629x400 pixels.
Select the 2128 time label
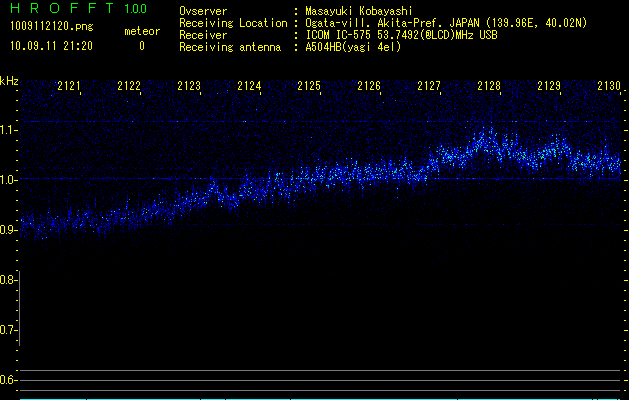tap(489, 87)
